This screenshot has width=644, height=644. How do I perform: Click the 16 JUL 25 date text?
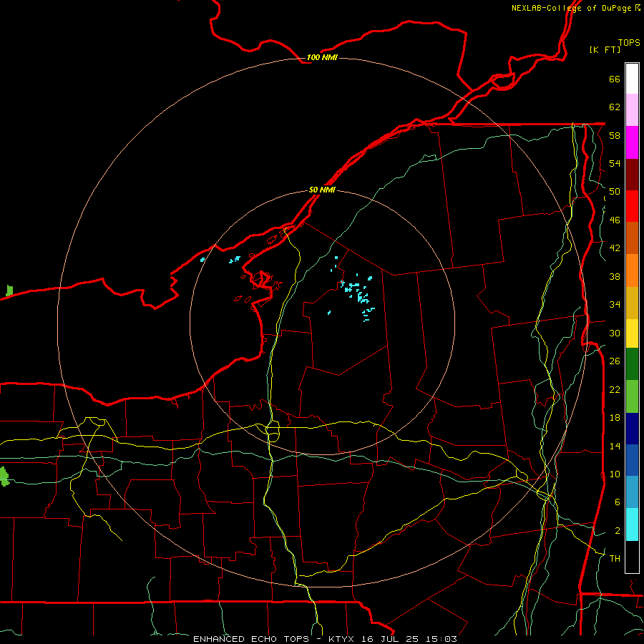(x=389, y=639)
